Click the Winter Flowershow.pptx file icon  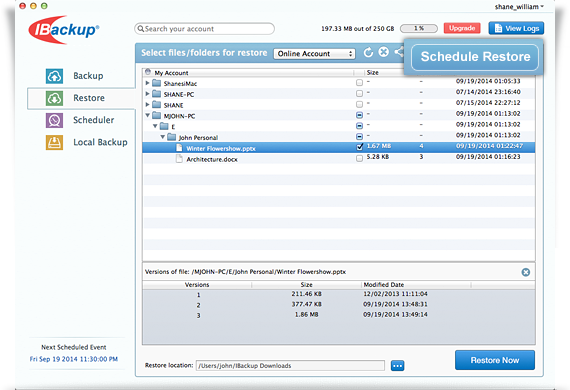(179, 148)
